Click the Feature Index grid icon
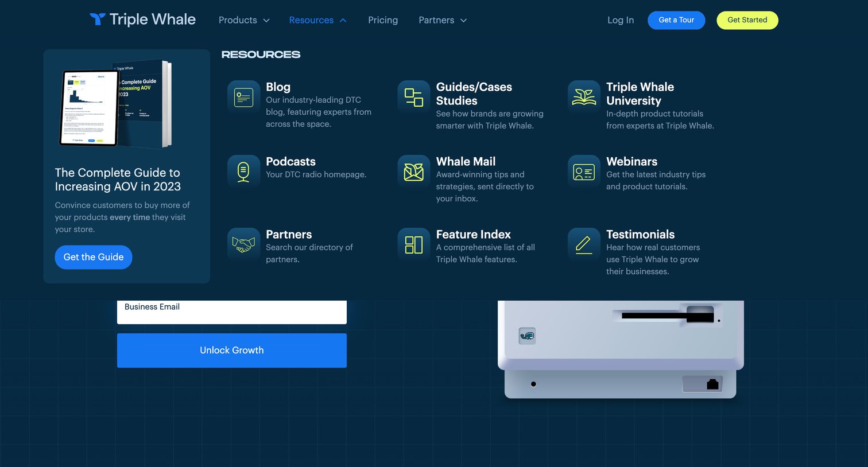The image size is (868, 467). [414, 244]
